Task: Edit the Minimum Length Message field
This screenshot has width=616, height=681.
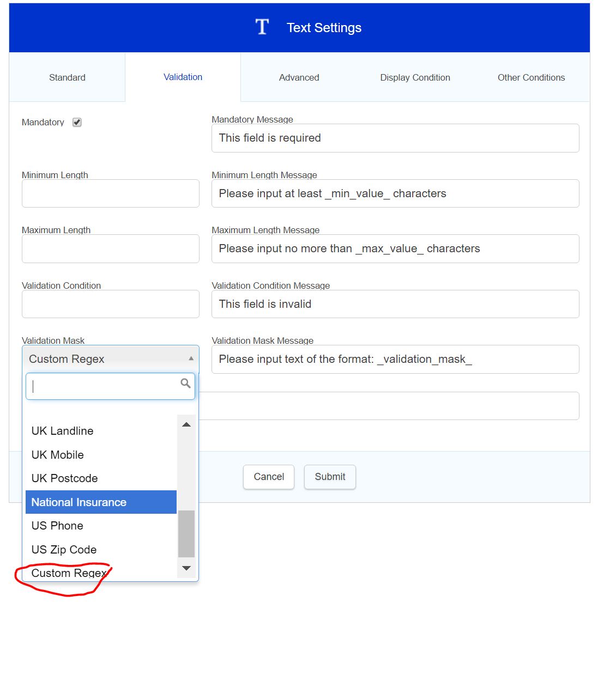Action: 395,193
